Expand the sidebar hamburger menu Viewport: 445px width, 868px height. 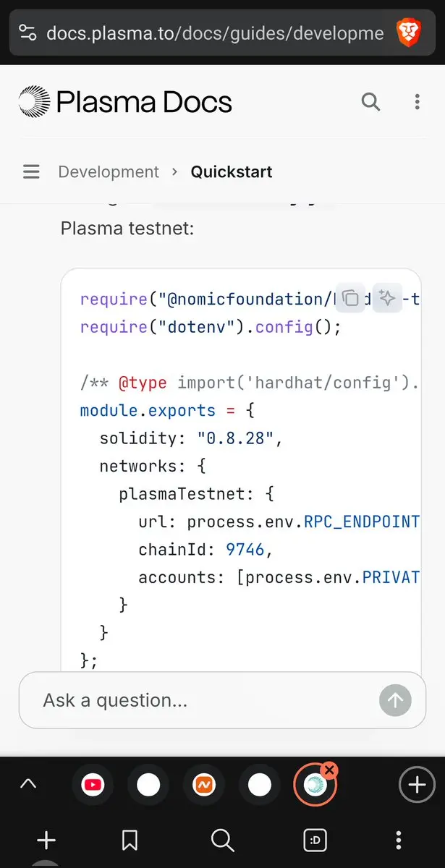[31, 172]
